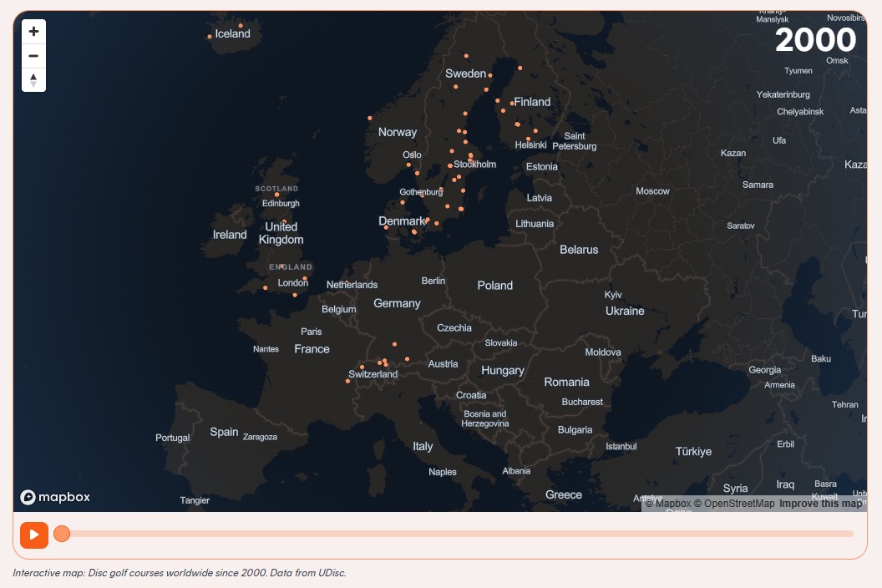Click the middle of the timeline track

coord(457,534)
